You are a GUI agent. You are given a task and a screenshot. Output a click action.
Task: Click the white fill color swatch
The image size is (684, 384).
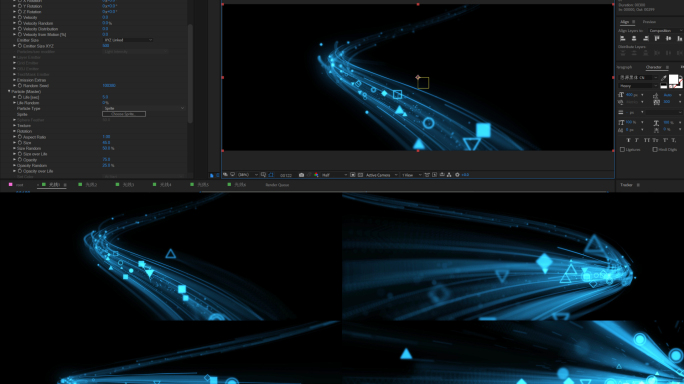coord(674,79)
